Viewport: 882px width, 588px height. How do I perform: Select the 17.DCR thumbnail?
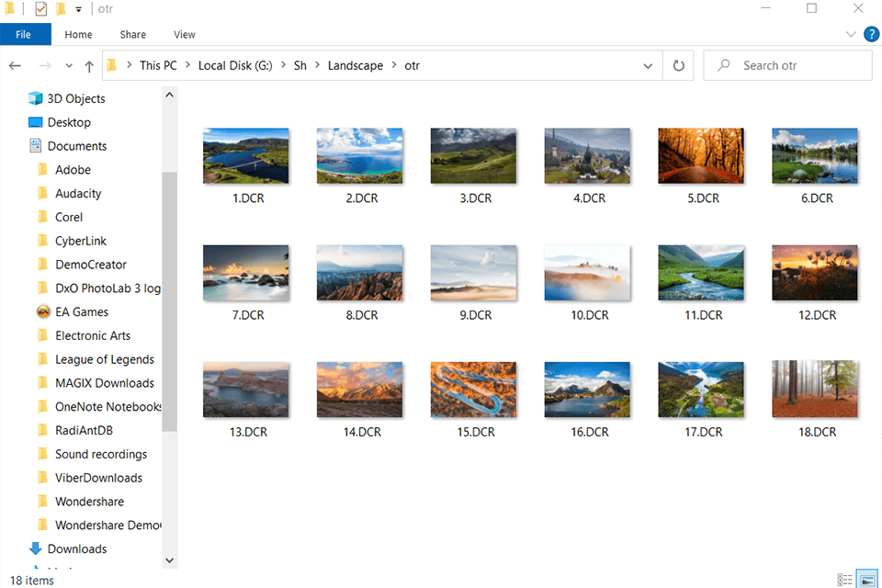tap(701, 390)
